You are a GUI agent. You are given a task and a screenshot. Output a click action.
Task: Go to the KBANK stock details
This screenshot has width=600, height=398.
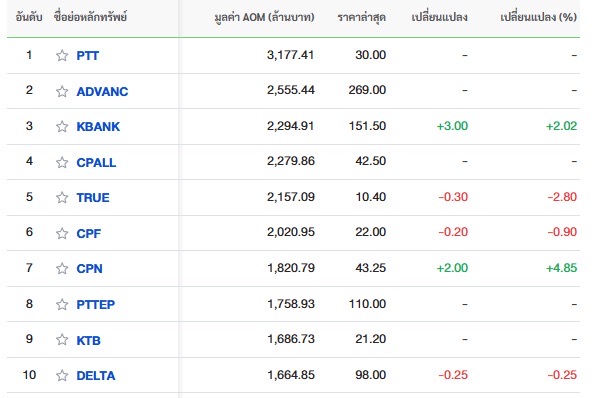click(98, 126)
